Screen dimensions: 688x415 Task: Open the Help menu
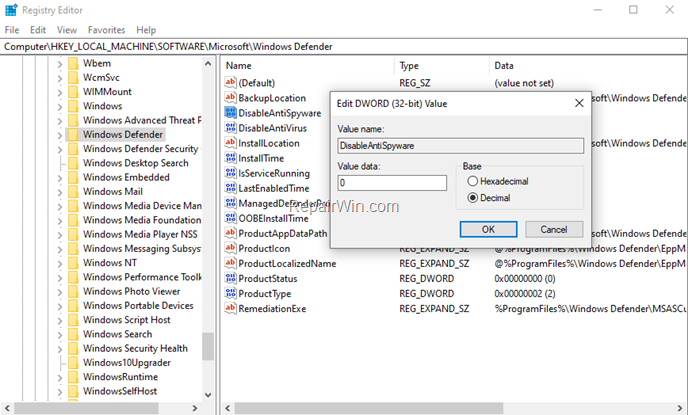[146, 30]
